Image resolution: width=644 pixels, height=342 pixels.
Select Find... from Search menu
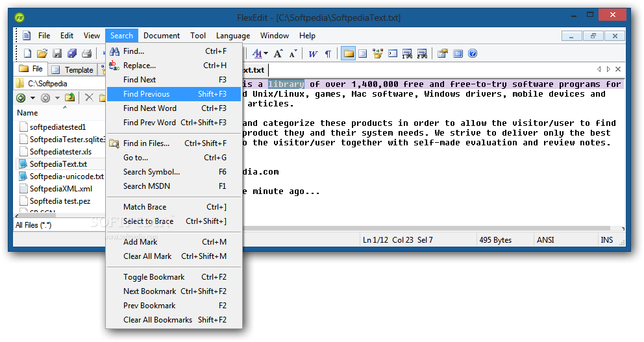tap(174, 51)
